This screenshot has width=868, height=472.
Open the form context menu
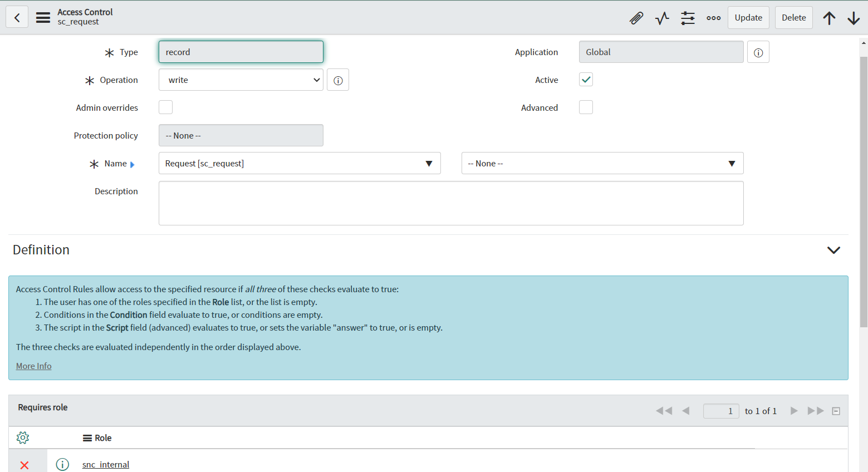coord(43,17)
